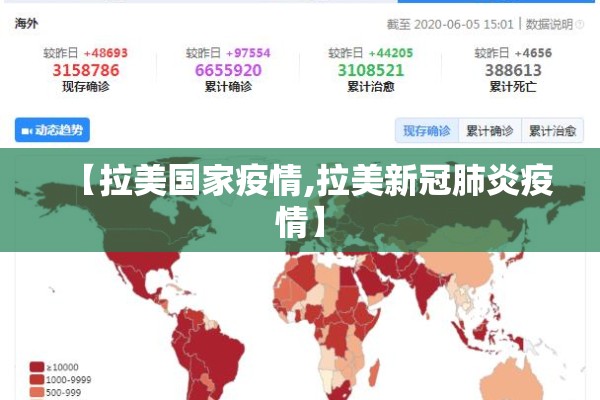Image resolution: width=600 pixels, height=400 pixels.
Task: Click the 500-999 legend color swatch
Action: pos(37,392)
